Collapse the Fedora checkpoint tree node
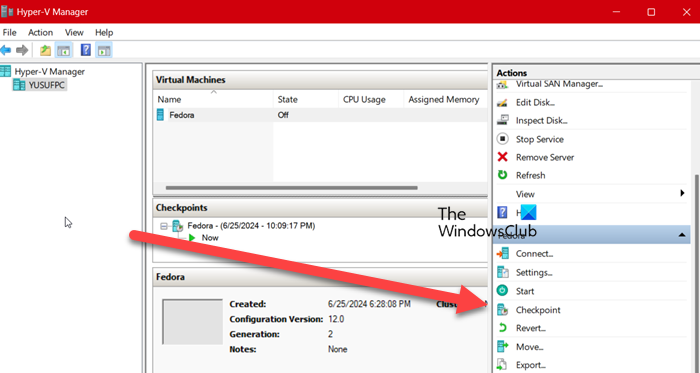 [164, 226]
